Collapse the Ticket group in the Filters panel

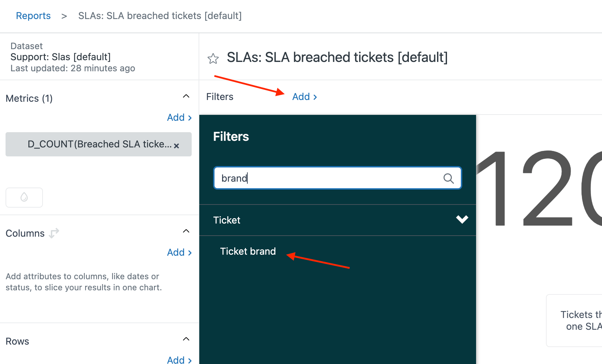click(462, 219)
